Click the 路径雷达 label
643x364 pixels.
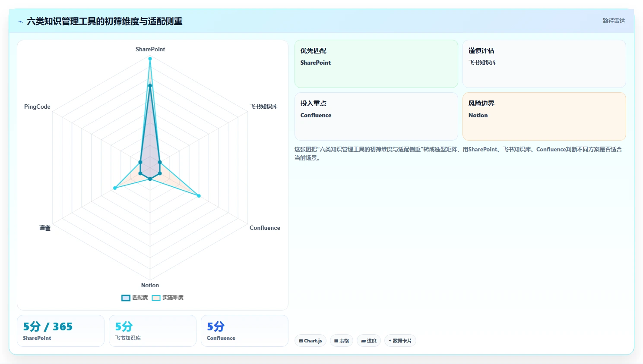pos(614,21)
